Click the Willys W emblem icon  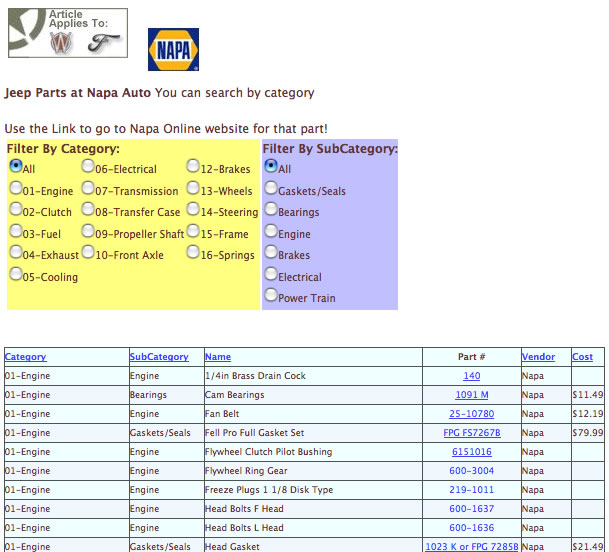point(61,43)
